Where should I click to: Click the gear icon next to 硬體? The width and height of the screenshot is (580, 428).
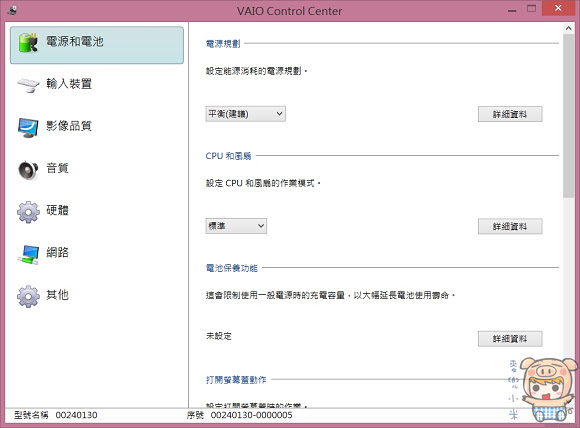pos(28,212)
